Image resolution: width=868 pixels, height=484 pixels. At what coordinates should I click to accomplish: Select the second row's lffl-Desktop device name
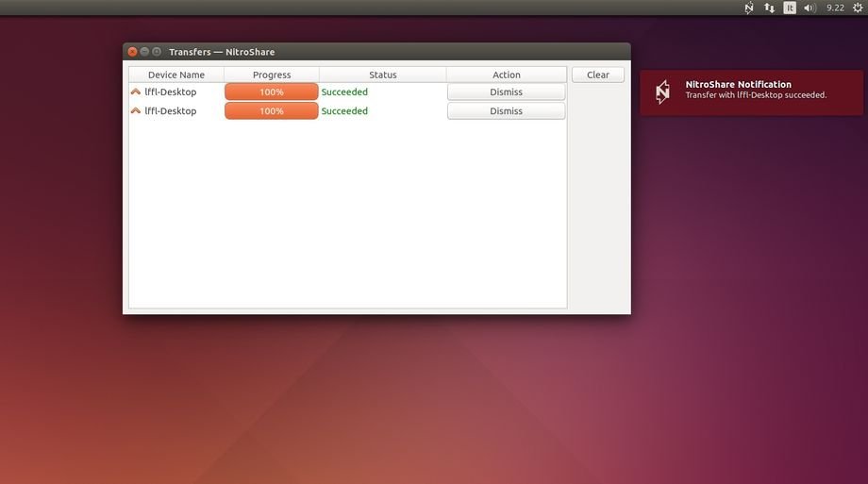(171, 110)
